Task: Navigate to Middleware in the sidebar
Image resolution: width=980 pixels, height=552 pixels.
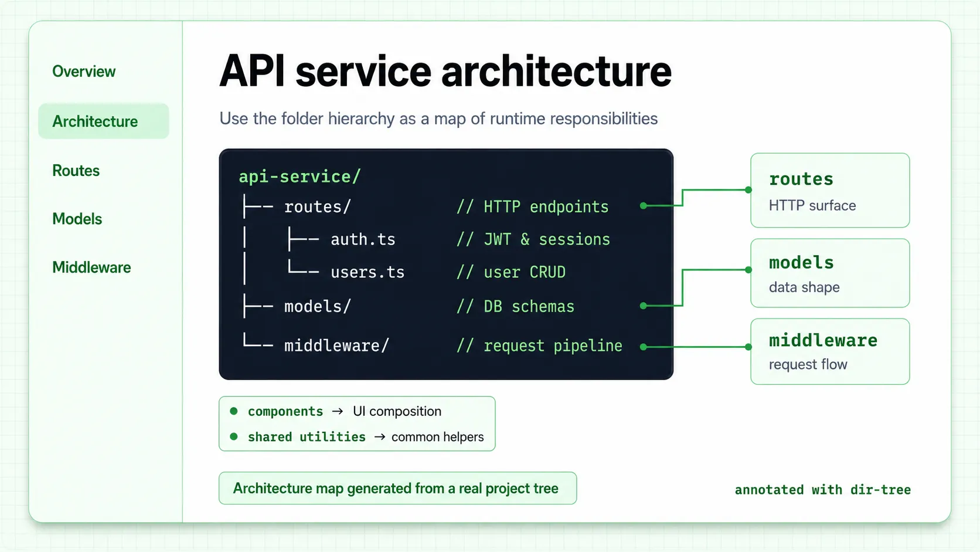Action: pyautogui.click(x=91, y=267)
